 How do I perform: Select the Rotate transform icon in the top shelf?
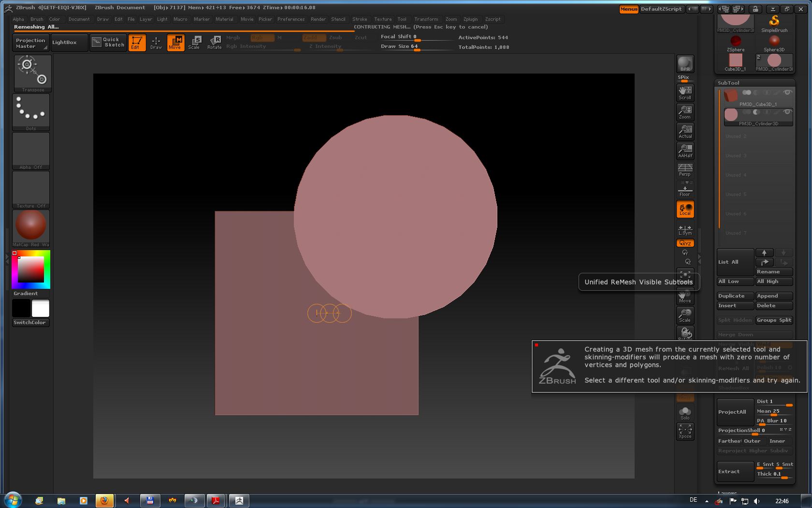click(214, 43)
